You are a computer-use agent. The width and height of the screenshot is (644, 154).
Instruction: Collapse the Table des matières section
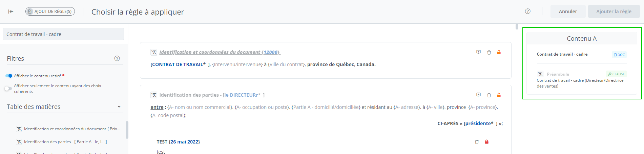click(x=119, y=107)
